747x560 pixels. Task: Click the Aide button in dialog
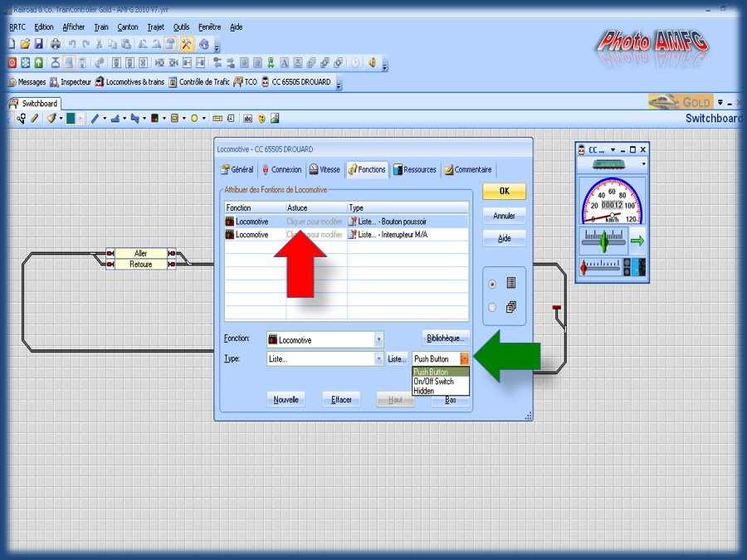pyautogui.click(x=504, y=238)
